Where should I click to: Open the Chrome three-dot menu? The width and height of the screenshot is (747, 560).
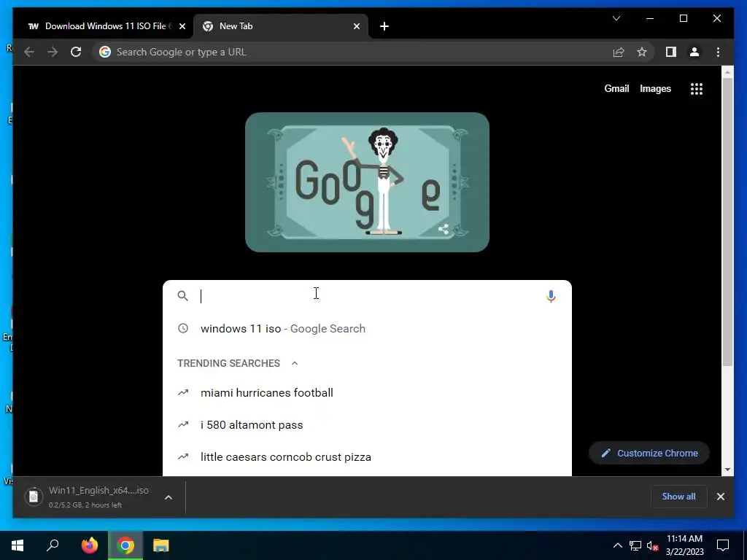click(x=718, y=52)
